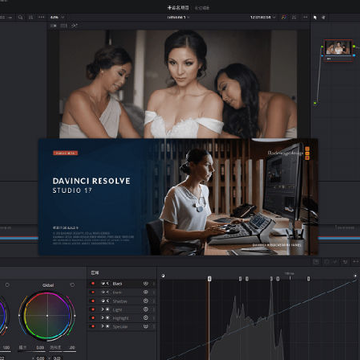The image size is (360, 360).
Task: Click the rightmost palette icon above zones graph
Action: pyautogui.click(x=355, y=262)
